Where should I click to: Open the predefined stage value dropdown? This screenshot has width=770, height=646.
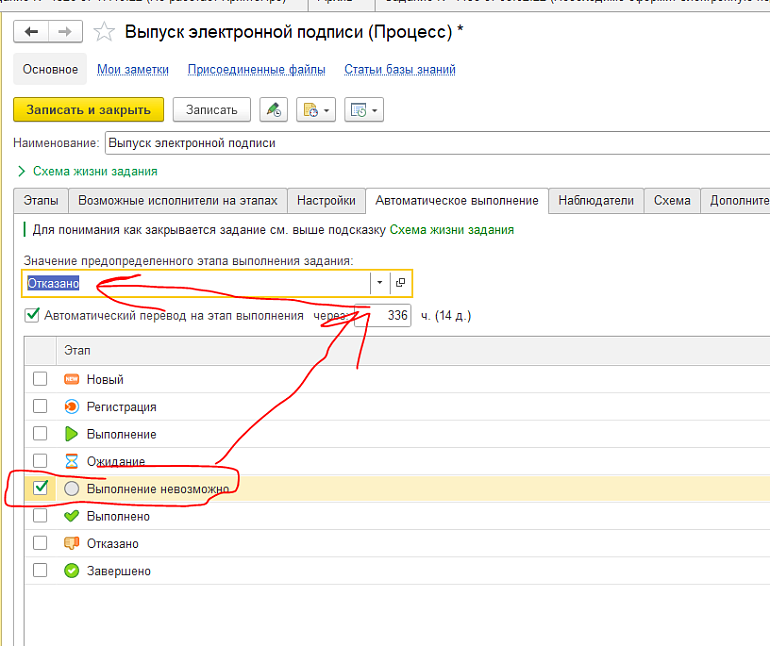[x=379, y=283]
